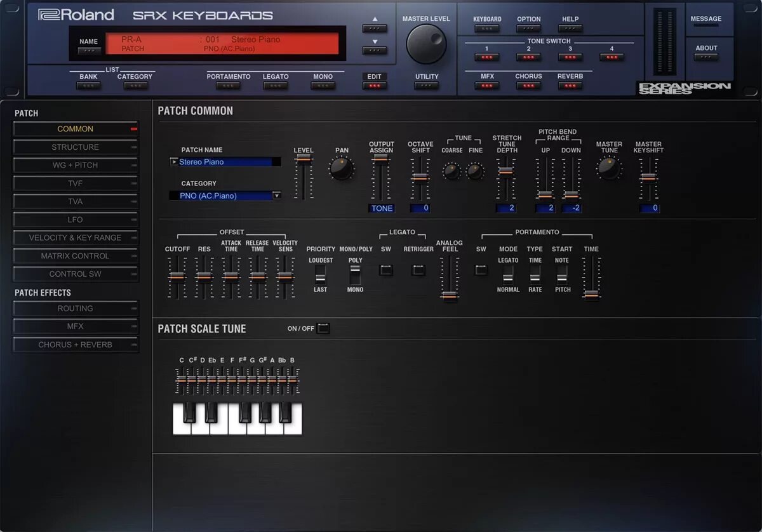Switch to the TVA tab
Image resolution: width=762 pixels, height=532 pixels.
[x=76, y=201]
